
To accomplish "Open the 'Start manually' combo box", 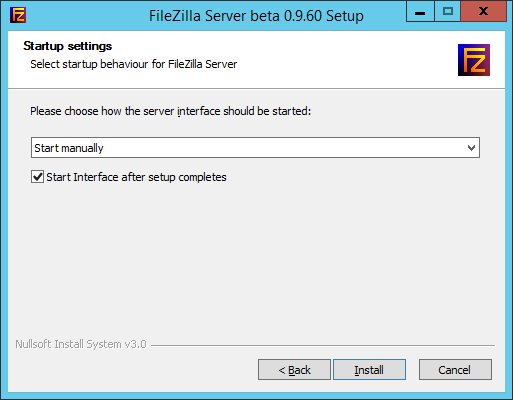I will tap(255, 147).
